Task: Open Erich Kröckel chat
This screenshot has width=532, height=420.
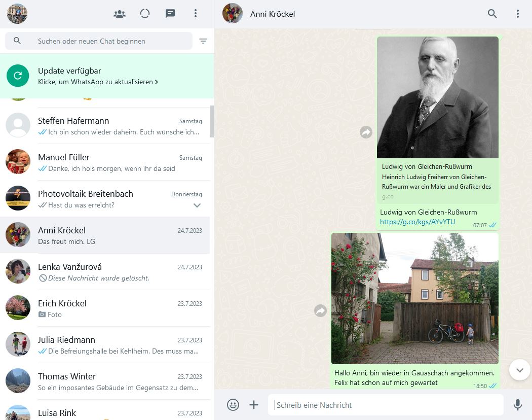Action: 105,308
